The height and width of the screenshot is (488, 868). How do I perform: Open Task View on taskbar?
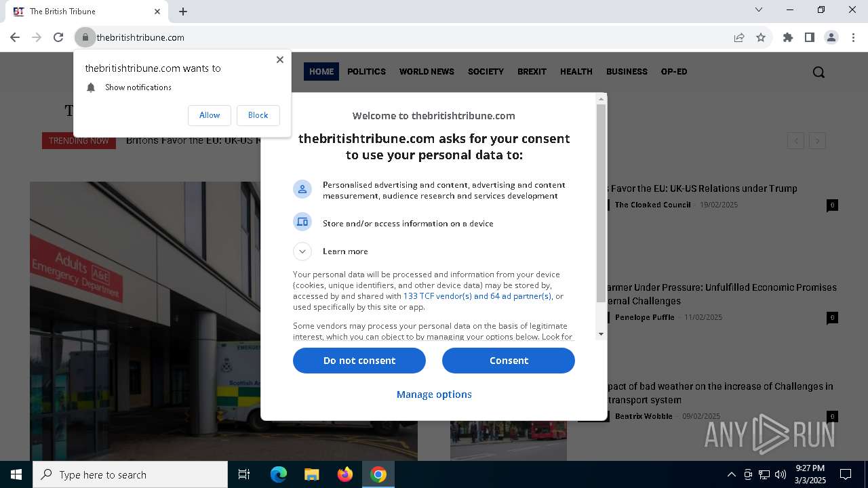[244, 474]
